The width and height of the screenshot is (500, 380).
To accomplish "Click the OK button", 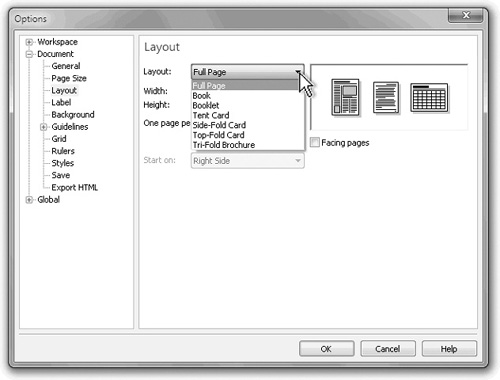I will pyautogui.click(x=326, y=349).
